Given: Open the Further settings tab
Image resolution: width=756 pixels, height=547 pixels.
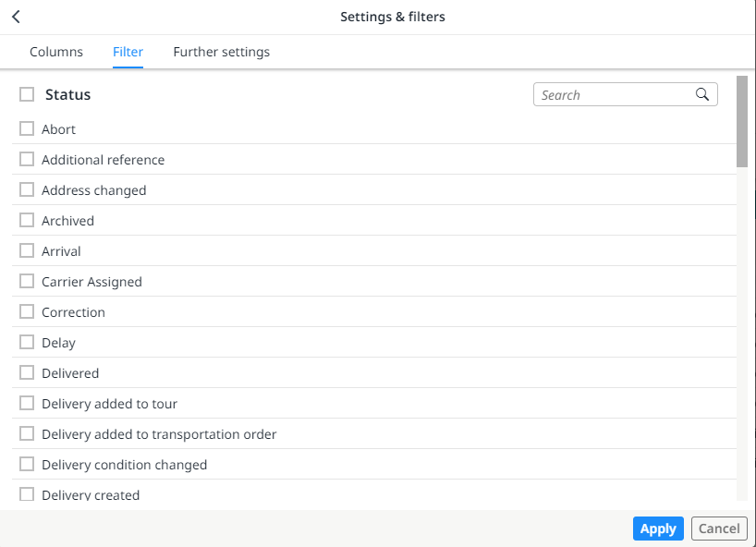Looking at the screenshot, I should [222, 52].
